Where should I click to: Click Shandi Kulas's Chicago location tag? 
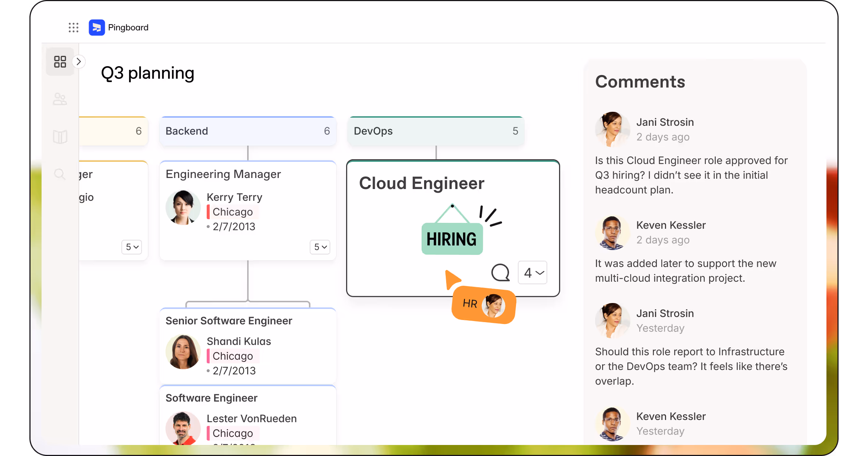coord(233,356)
